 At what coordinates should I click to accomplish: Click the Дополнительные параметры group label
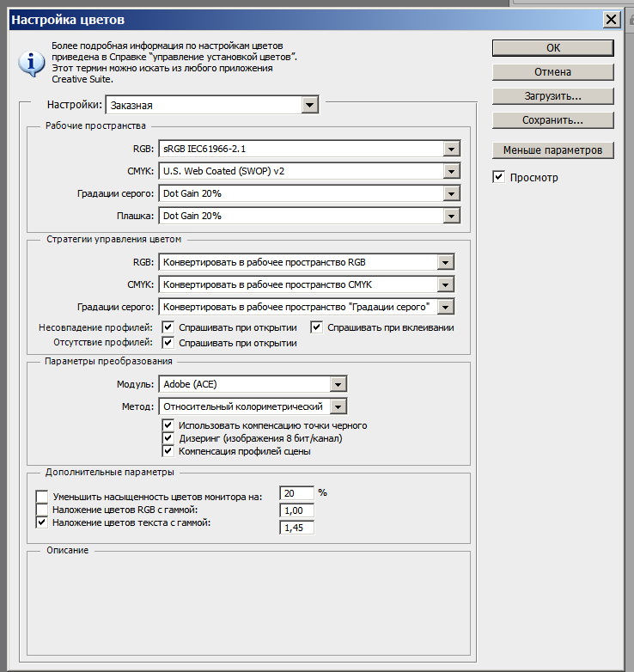click(x=110, y=473)
